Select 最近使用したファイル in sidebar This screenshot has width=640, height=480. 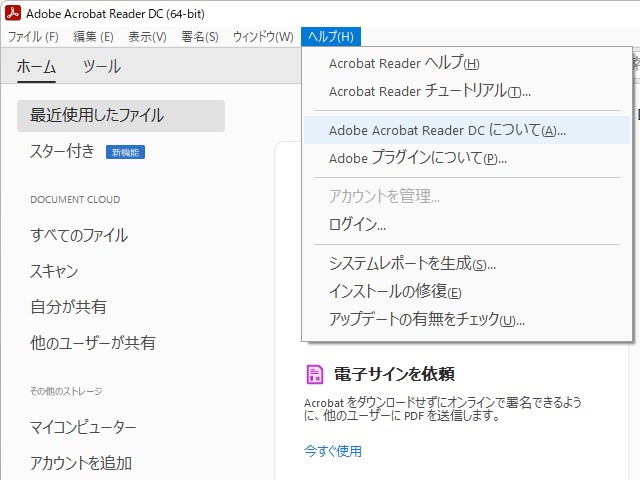(x=121, y=116)
